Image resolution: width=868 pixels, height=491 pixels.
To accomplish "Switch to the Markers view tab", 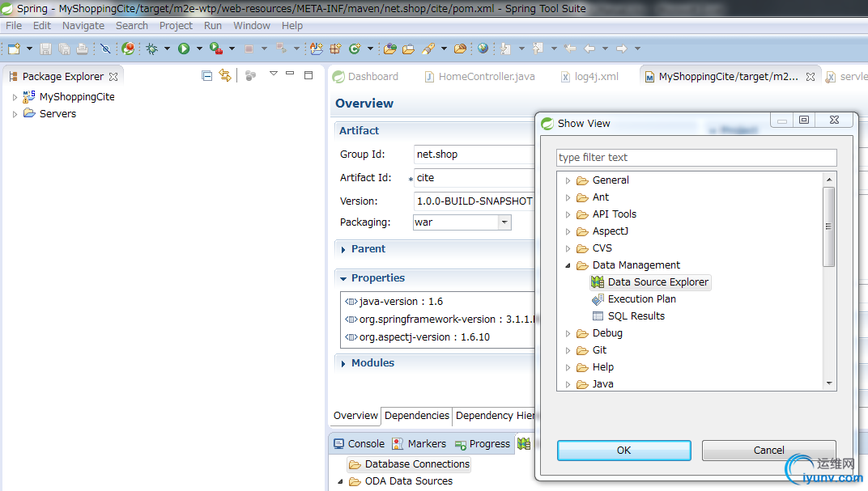I will (x=419, y=443).
